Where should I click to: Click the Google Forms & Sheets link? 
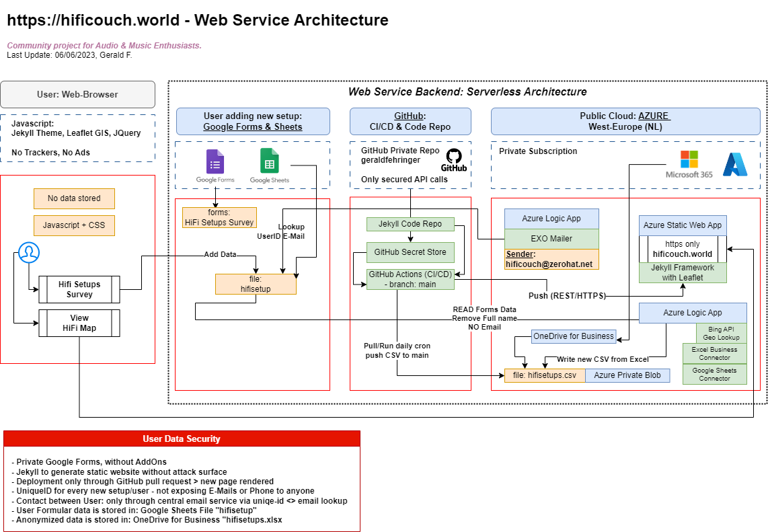(x=253, y=126)
